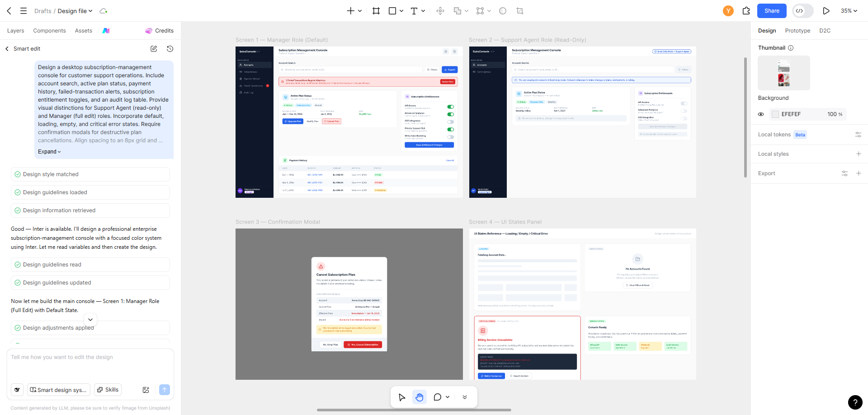Select the Ellipse mask tool icon
Screen dimensions: 868x415
[503, 11]
